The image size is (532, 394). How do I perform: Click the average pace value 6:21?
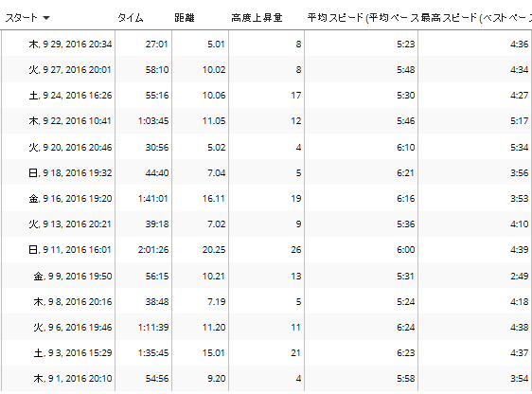406,172
